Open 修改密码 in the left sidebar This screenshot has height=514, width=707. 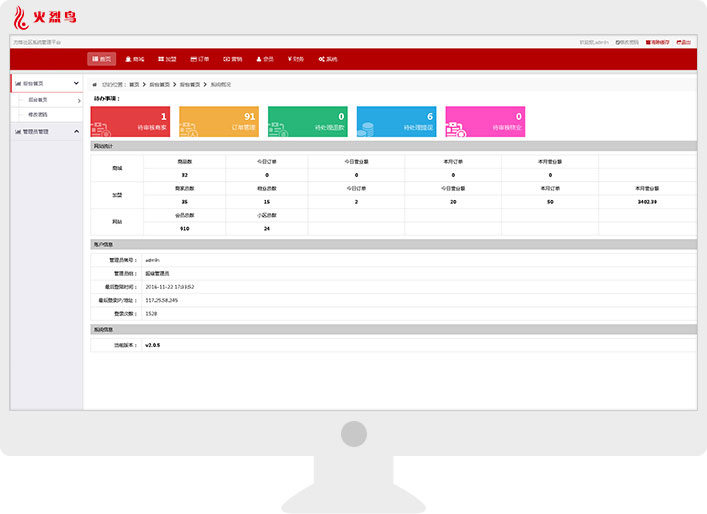39,114
